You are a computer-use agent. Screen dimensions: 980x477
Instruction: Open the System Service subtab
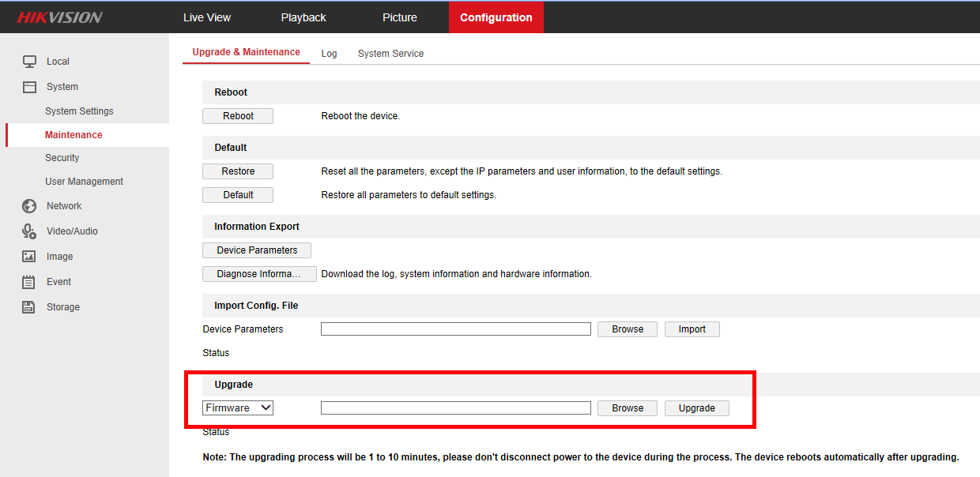tap(390, 54)
